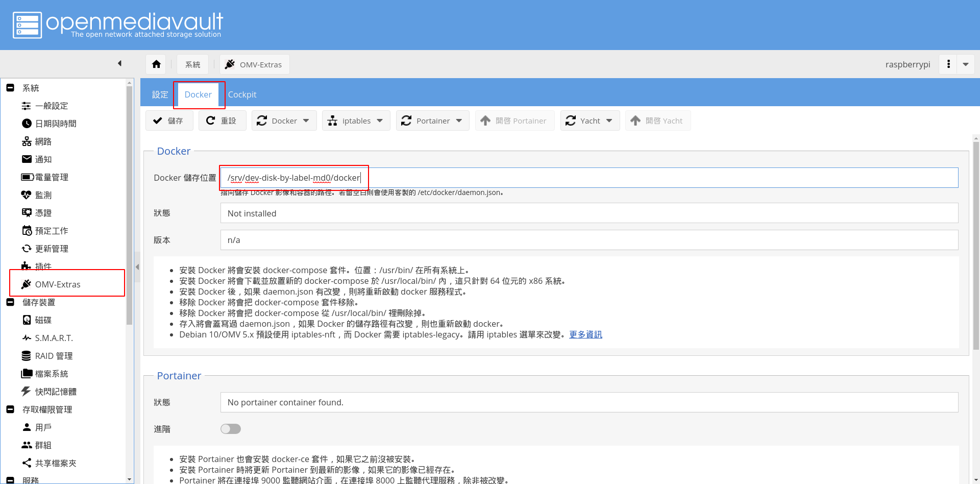Screen dimensions: 980x484
Task: Open S.M.A.R.T. in the sidebar
Action: point(53,338)
